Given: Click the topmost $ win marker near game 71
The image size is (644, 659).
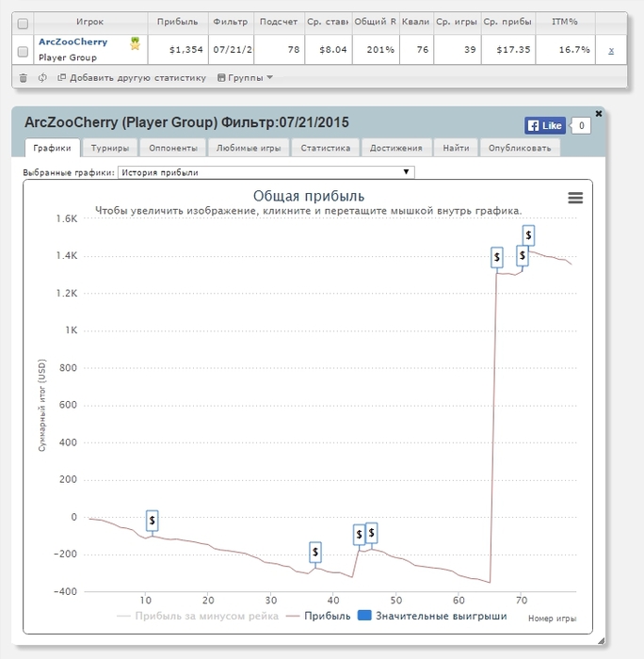Looking at the screenshot, I should (528, 235).
